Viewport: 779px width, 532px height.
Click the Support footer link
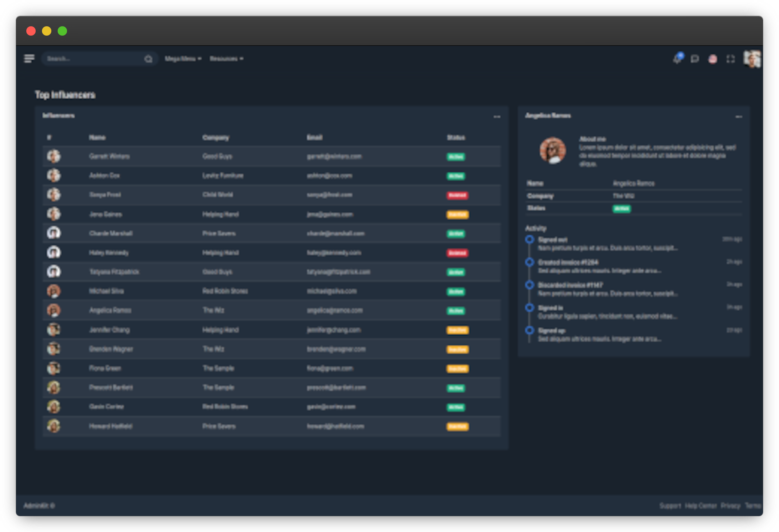(x=670, y=506)
